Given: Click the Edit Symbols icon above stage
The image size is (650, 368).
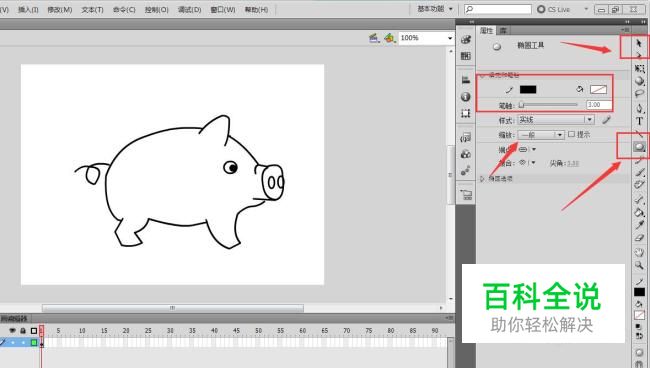Looking at the screenshot, I should pos(389,38).
